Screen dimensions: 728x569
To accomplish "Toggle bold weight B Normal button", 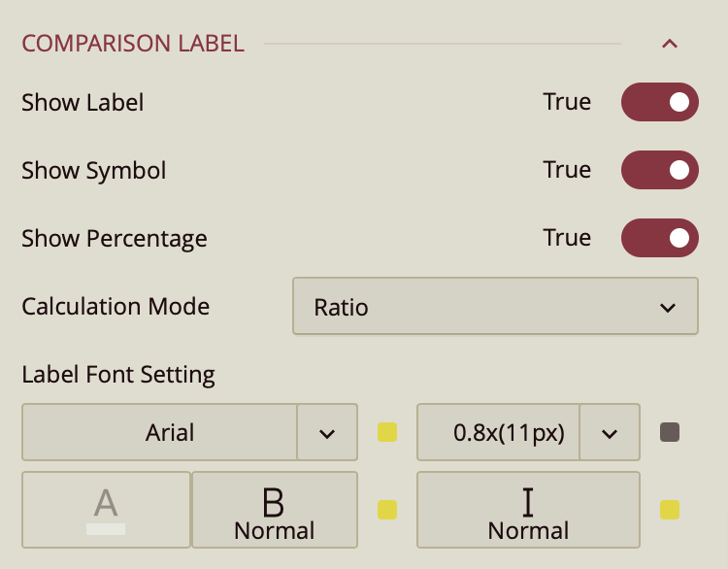I will tap(275, 510).
